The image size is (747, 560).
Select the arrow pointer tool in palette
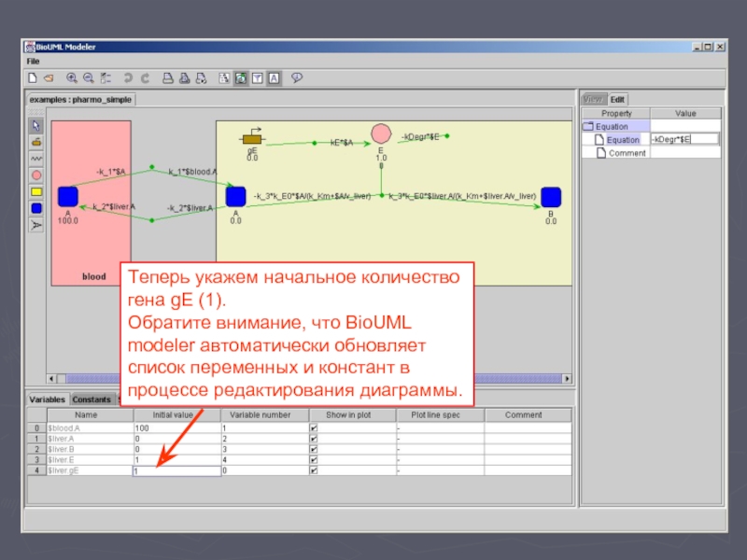point(36,125)
